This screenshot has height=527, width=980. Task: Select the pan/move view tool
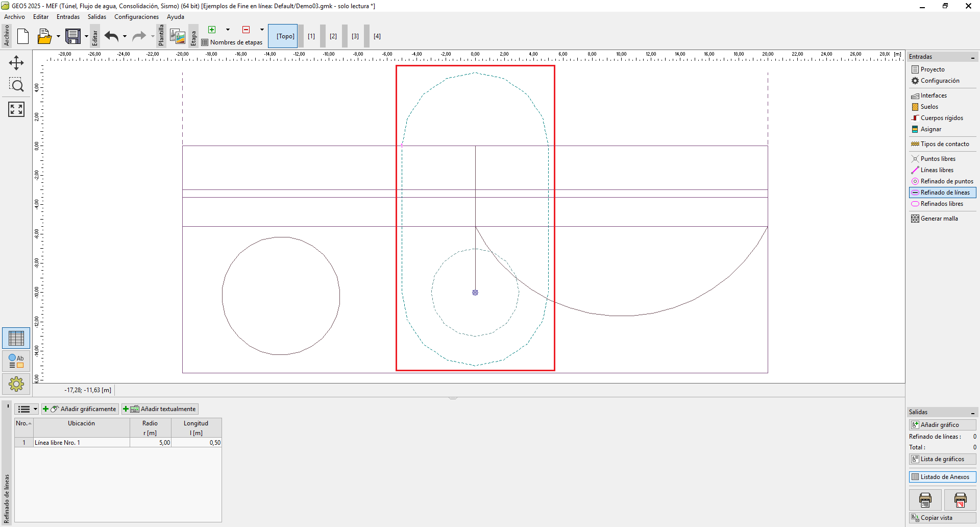click(x=16, y=63)
